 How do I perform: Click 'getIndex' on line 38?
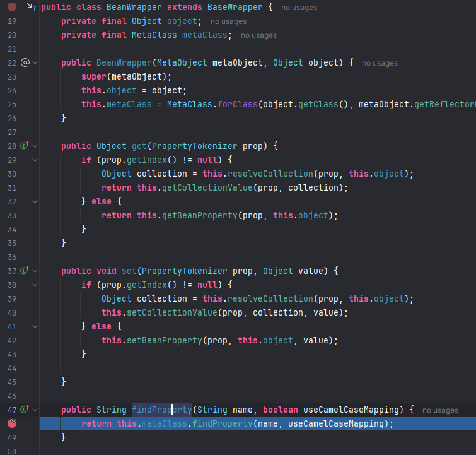coord(147,285)
